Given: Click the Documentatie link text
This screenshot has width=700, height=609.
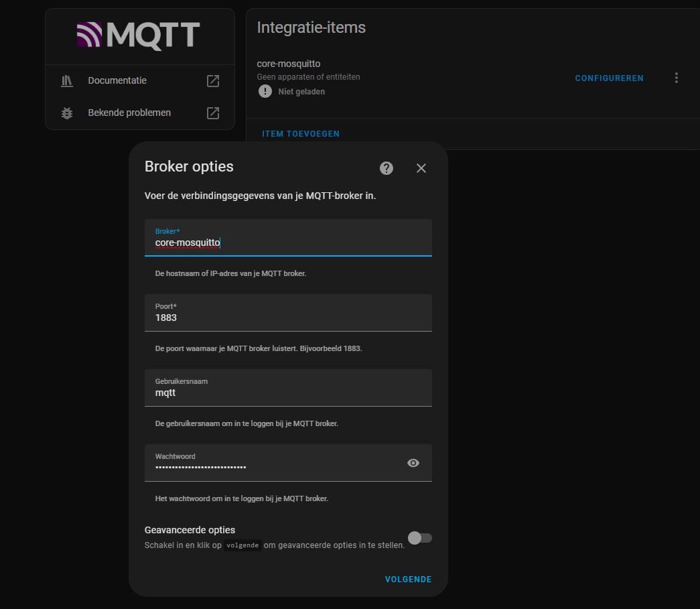Looking at the screenshot, I should point(117,81).
